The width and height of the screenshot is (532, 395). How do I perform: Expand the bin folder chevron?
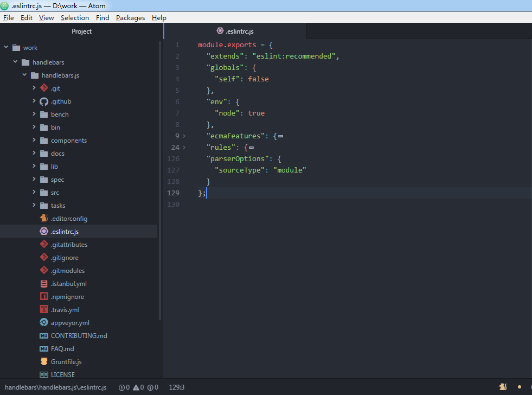34,127
